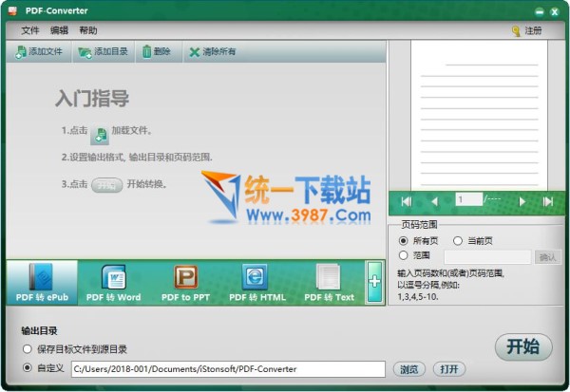The width and height of the screenshot is (570, 392).
Task: Click the Add File (添加文件) toolbar button
Action: click(39, 51)
